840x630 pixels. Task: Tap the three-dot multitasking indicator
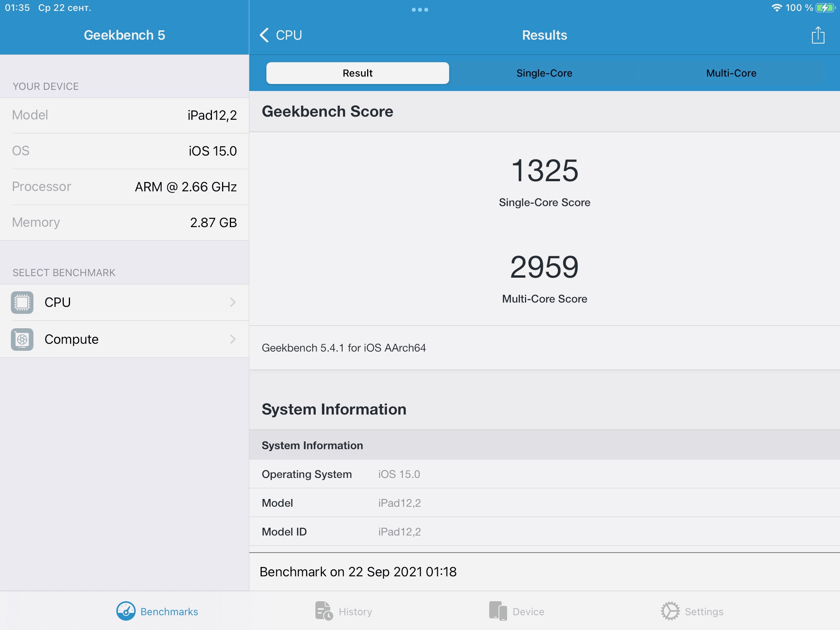tap(420, 10)
